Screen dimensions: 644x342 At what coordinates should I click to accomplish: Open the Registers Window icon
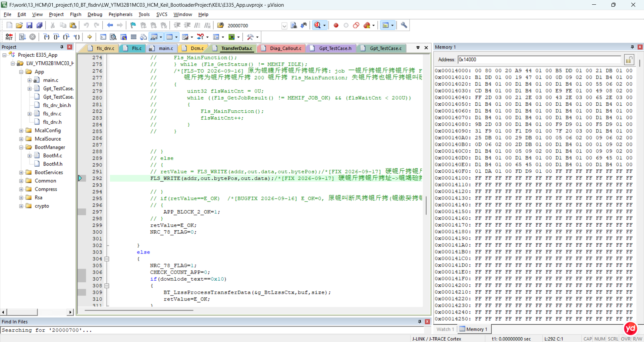coord(133,37)
